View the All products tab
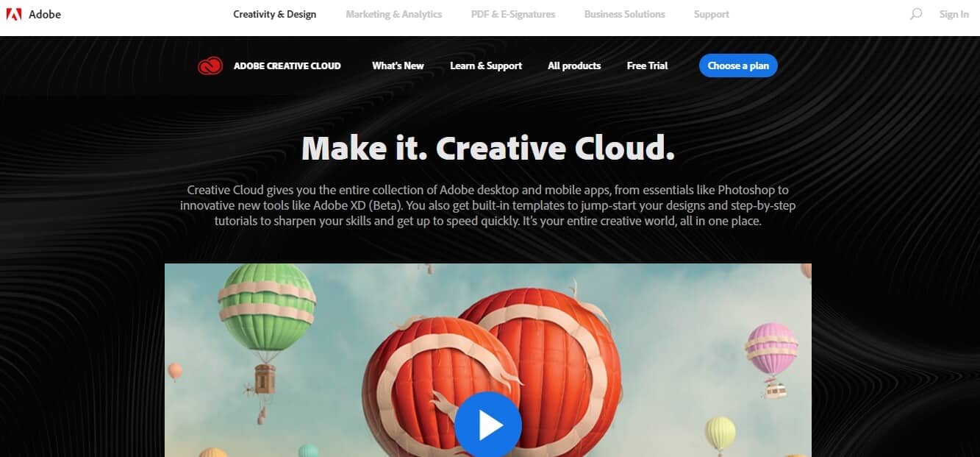980x457 pixels. click(x=574, y=65)
